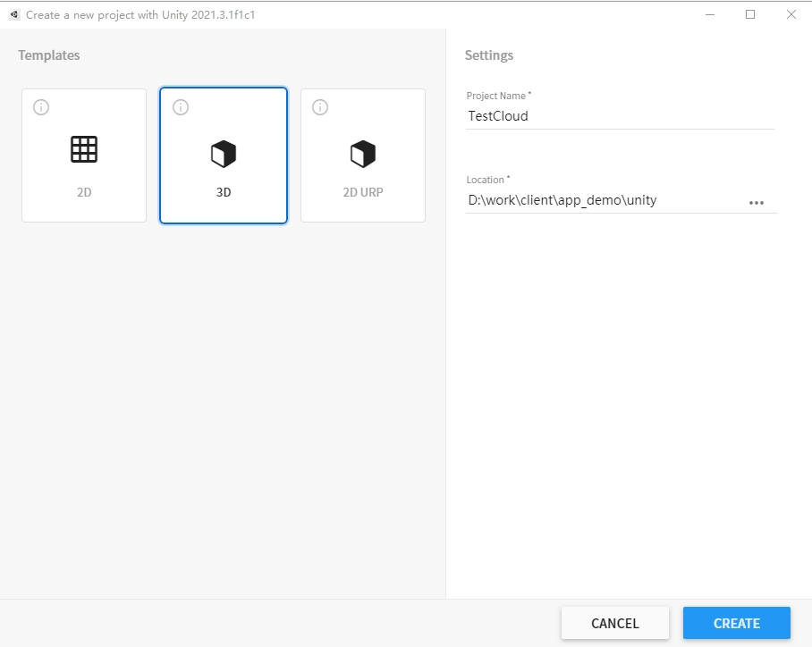Minimize the new project window
812x647 pixels.
tap(710, 14)
